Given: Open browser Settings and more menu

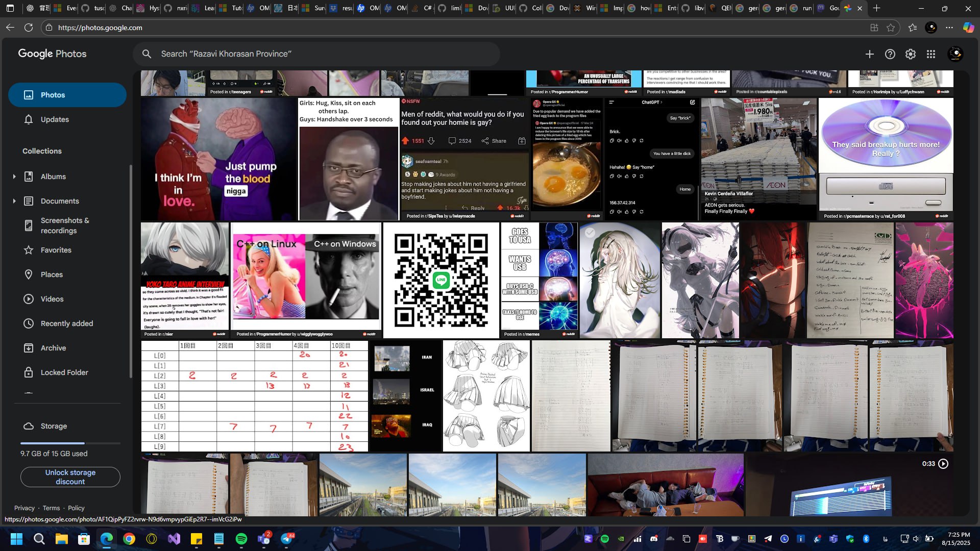Looking at the screenshot, I should tap(949, 28).
